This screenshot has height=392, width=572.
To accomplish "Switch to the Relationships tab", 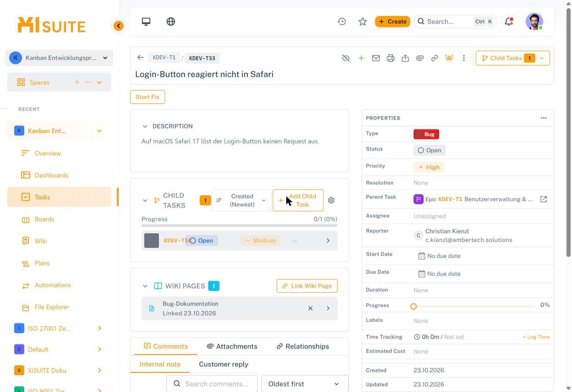I will (x=303, y=346).
